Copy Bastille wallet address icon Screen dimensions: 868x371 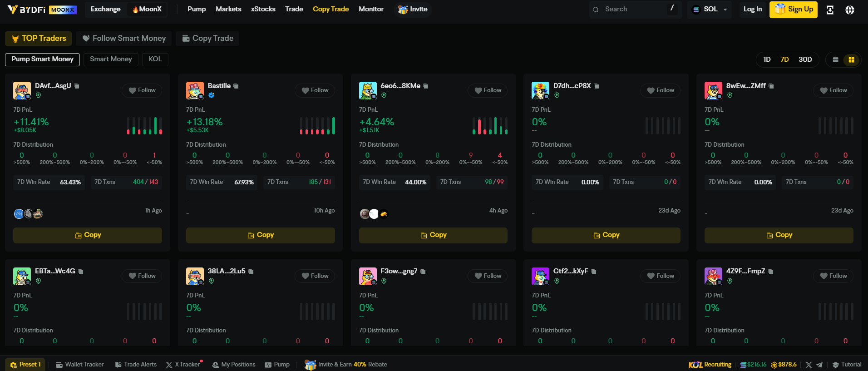pyautogui.click(x=236, y=86)
